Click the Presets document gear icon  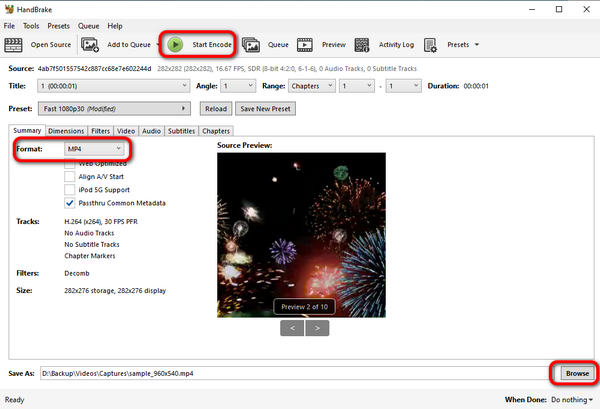tap(430, 45)
